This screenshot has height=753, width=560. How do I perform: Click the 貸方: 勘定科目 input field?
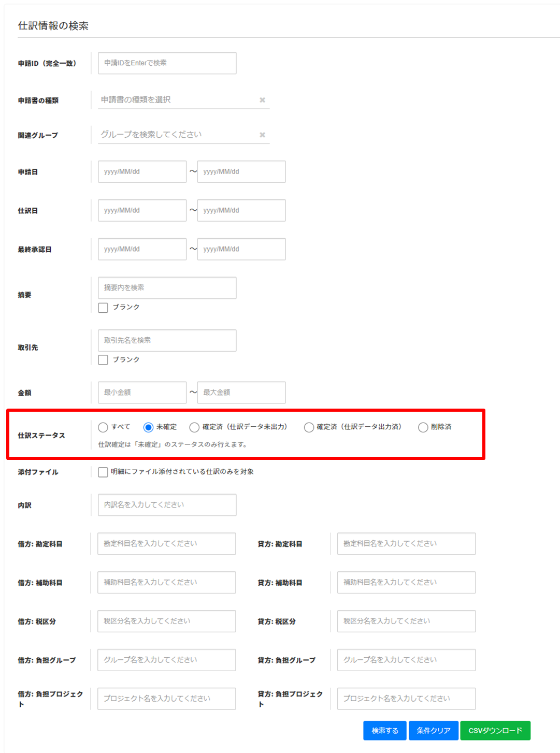[406, 544]
